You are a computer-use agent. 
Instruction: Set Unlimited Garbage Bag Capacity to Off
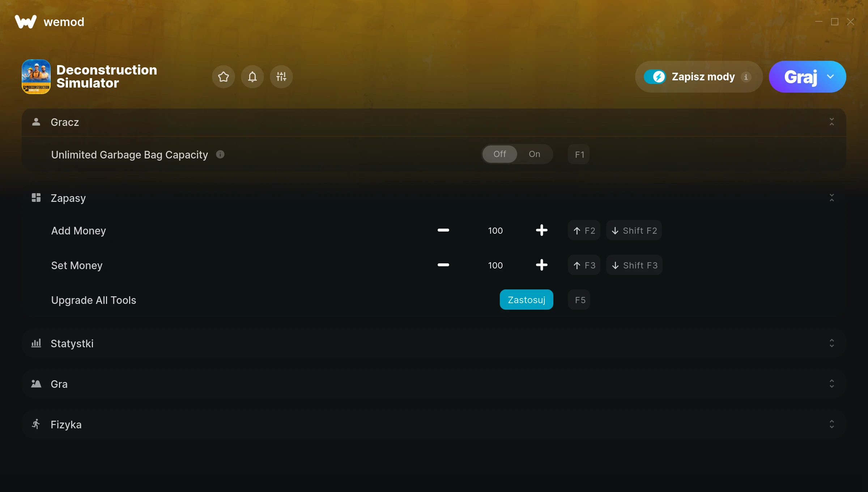tap(499, 154)
